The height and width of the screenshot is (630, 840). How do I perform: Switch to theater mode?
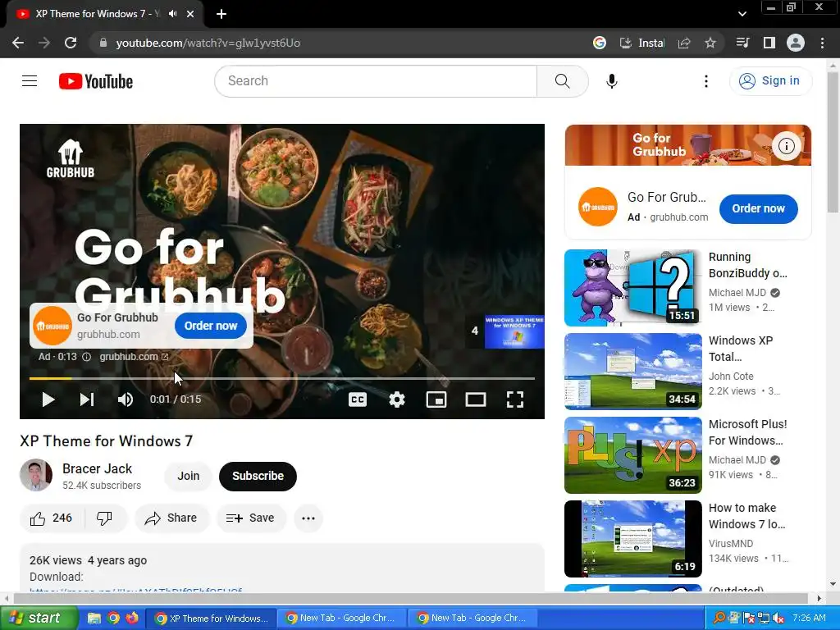coord(476,399)
